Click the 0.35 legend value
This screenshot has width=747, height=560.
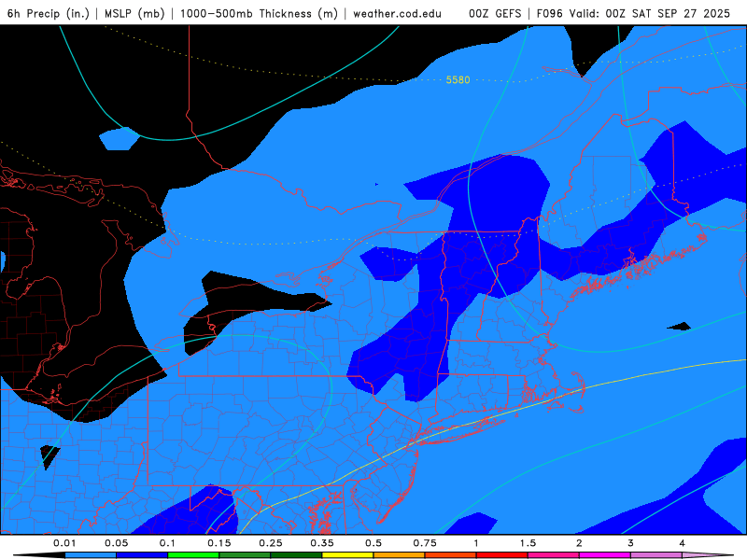(322, 543)
